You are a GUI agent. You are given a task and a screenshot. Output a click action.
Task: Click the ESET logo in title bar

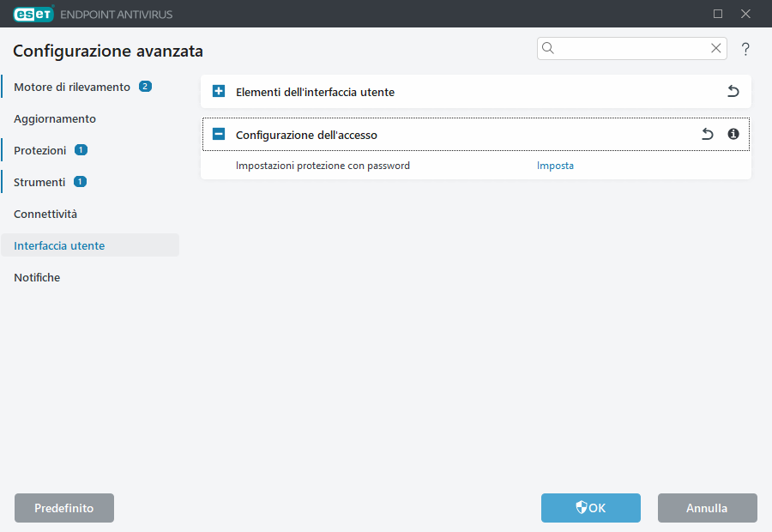[33, 14]
